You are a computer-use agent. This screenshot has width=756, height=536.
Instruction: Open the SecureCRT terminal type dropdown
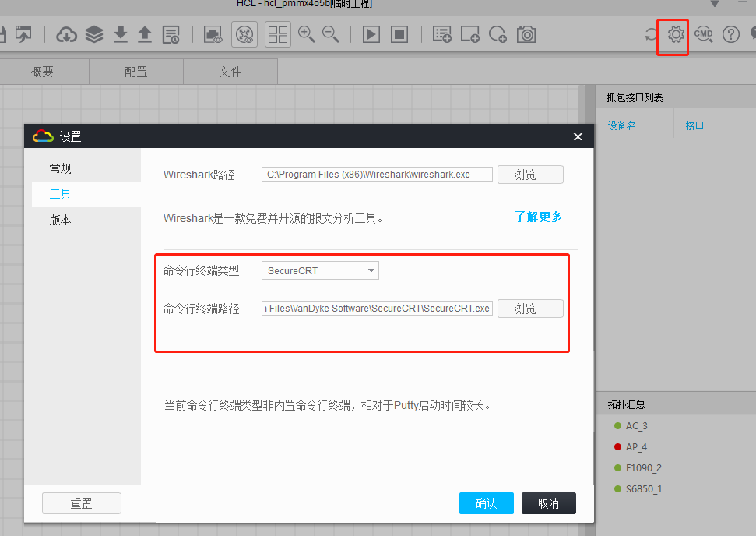[x=320, y=270]
